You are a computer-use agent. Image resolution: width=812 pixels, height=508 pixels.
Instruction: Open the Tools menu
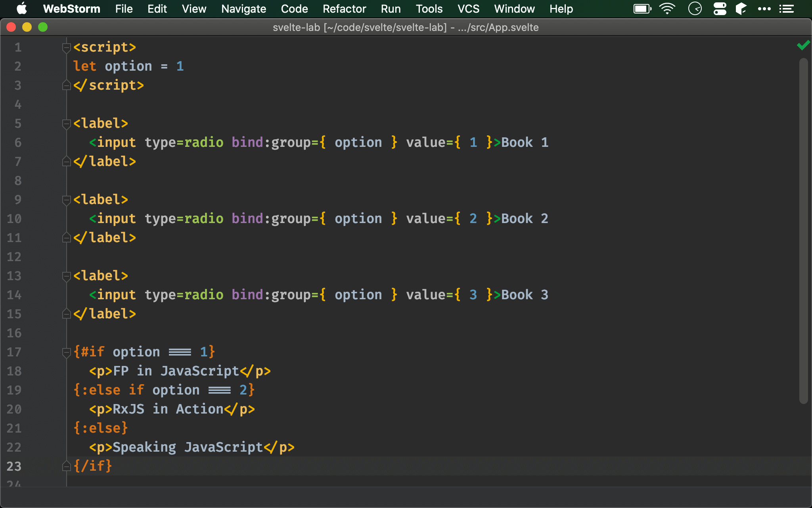pyautogui.click(x=429, y=9)
